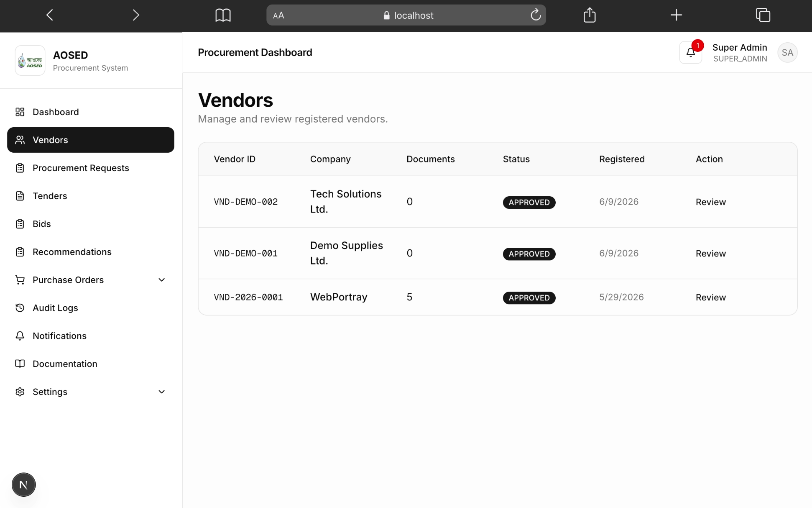This screenshot has width=812, height=508.
Task: Click the Registered column header
Action: pyautogui.click(x=622, y=159)
